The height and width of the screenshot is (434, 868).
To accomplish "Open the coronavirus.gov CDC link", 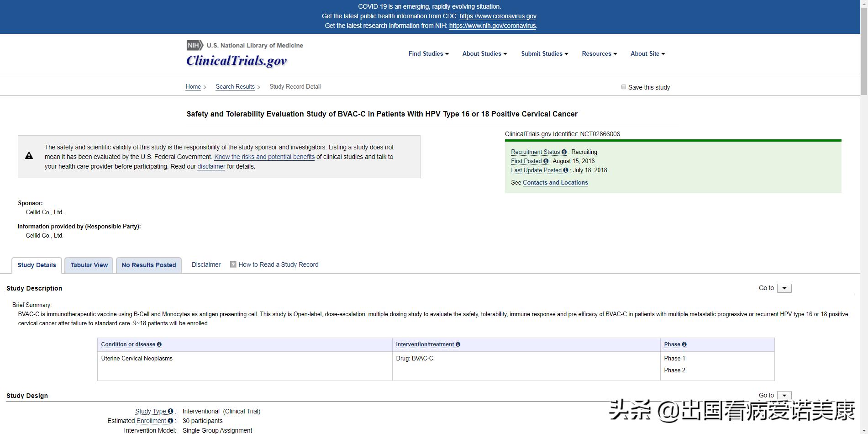I will 498,16.
